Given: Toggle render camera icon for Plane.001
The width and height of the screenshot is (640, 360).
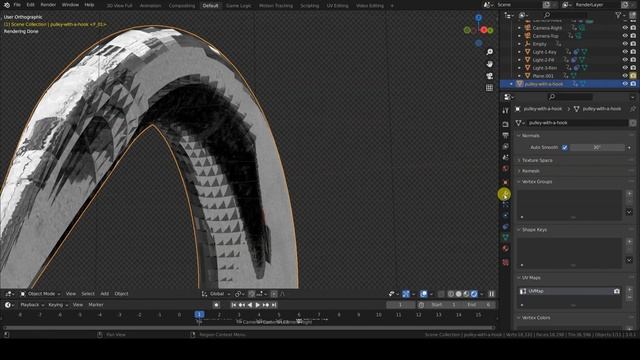Looking at the screenshot, I should click(633, 76).
